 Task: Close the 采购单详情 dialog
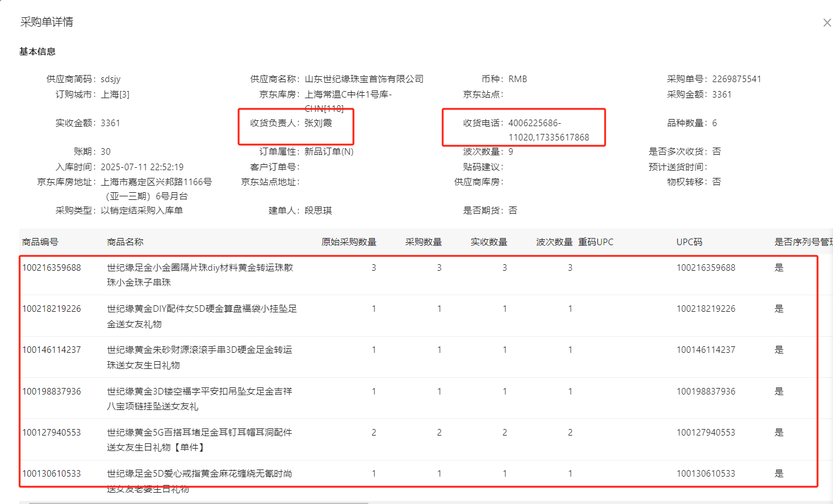826,23
